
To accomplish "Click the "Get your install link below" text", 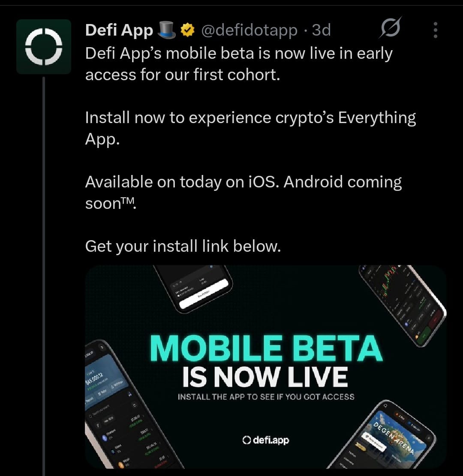I will pos(183,246).
